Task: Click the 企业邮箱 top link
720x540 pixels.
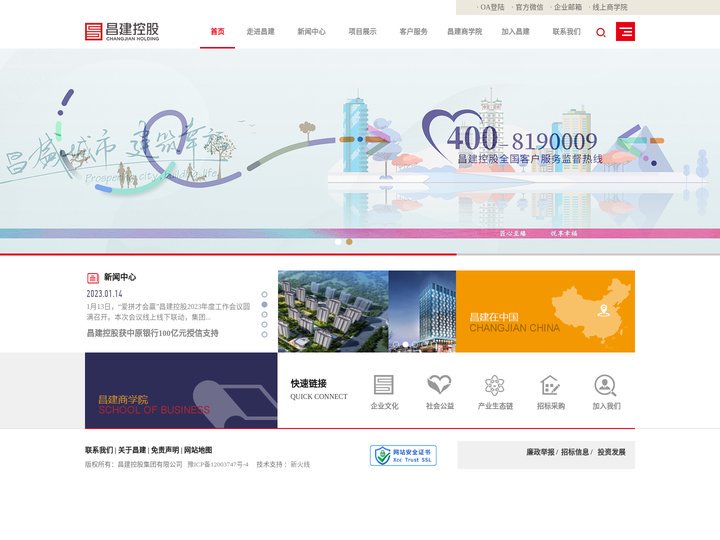Action: 568,7
